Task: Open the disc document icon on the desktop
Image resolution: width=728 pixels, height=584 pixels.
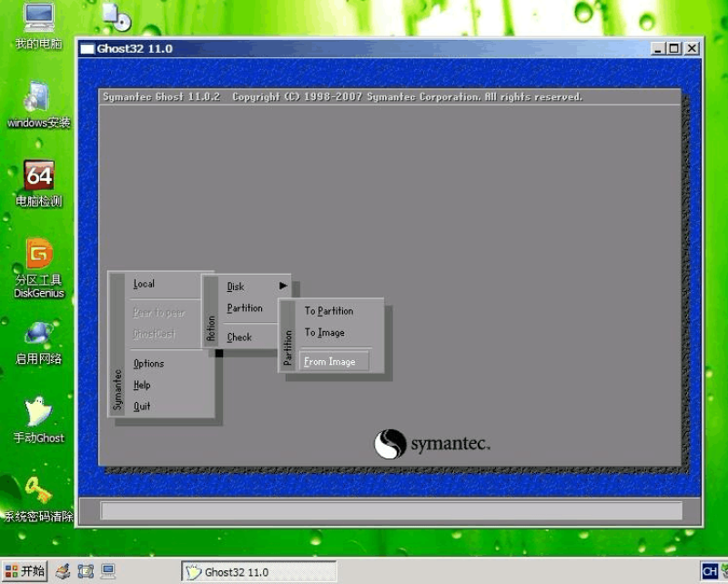Action: 116,16
